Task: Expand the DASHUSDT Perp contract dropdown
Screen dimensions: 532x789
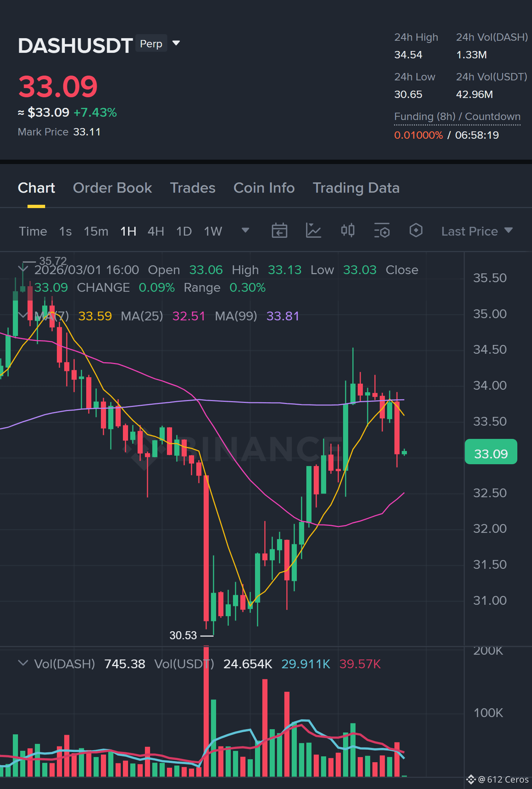Action: coord(176,43)
